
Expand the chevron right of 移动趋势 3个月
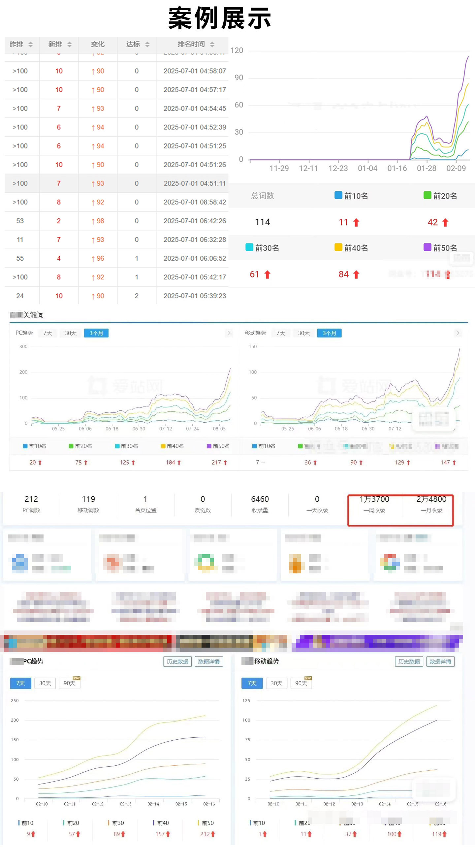click(x=458, y=333)
